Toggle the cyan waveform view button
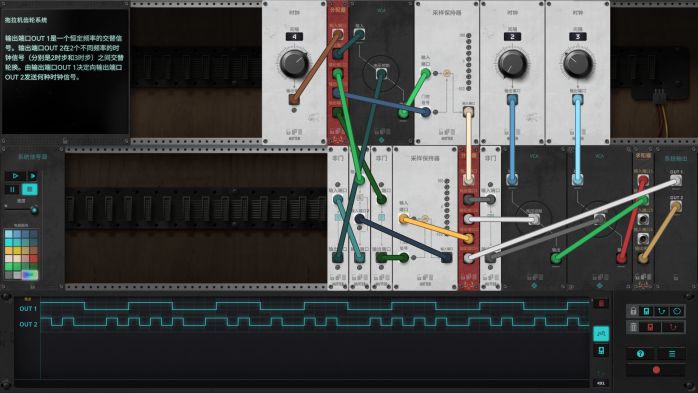698x393 pixels. [601, 333]
